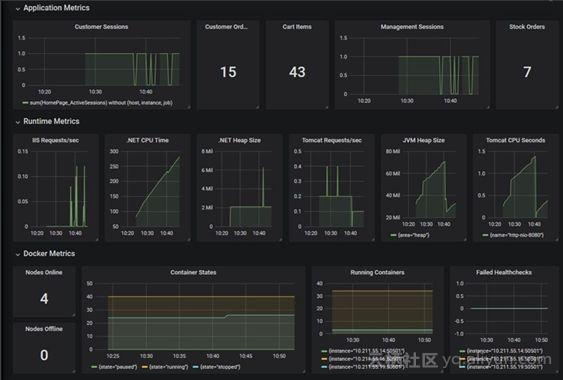This screenshot has width=563, height=380.
Task: Click the .NET Heap Size panel title
Action: tap(239, 140)
